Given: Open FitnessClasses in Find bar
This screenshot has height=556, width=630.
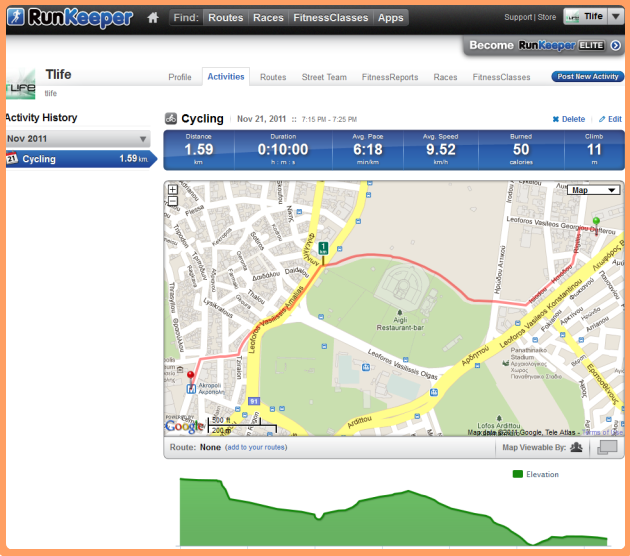Looking at the screenshot, I should click(331, 18).
